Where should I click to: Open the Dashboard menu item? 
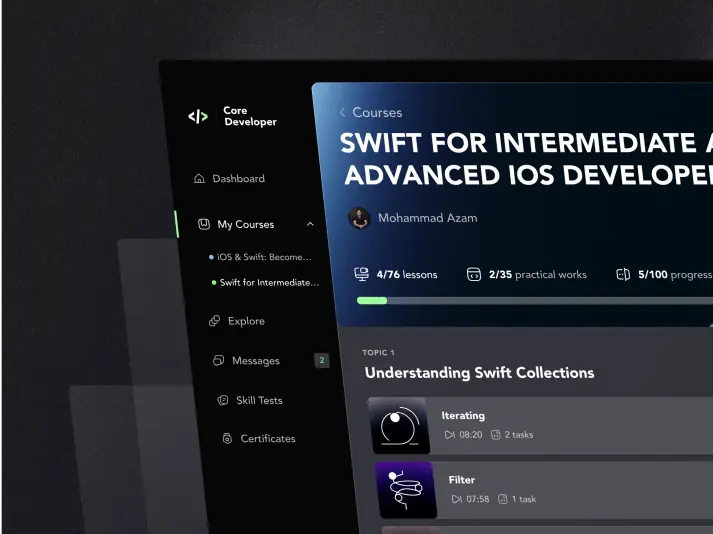[238, 179]
